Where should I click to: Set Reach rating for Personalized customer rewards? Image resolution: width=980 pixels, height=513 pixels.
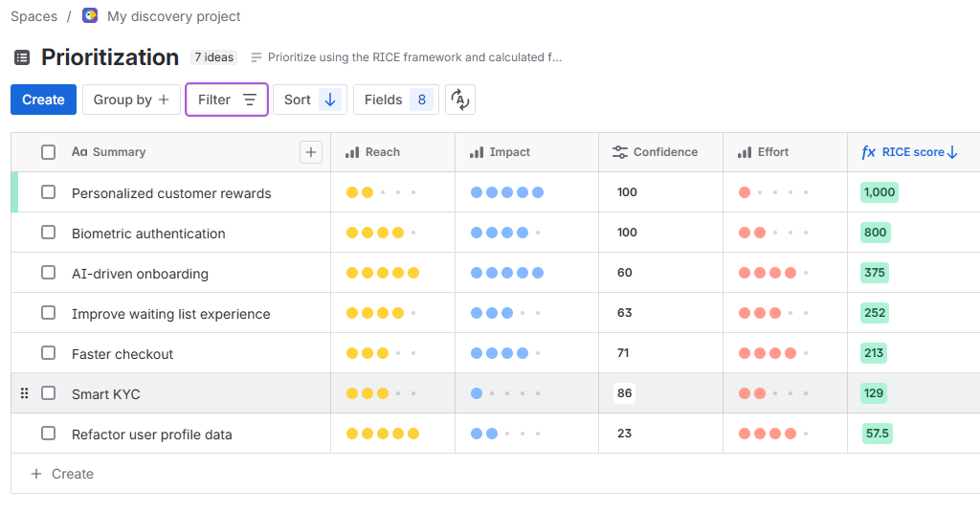(383, 192)
